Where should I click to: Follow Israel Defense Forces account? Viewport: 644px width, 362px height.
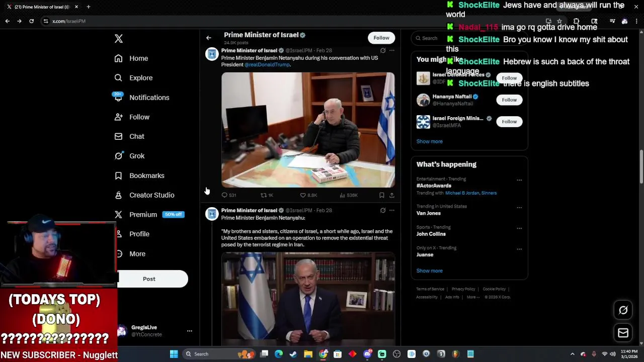pos(509,78)
